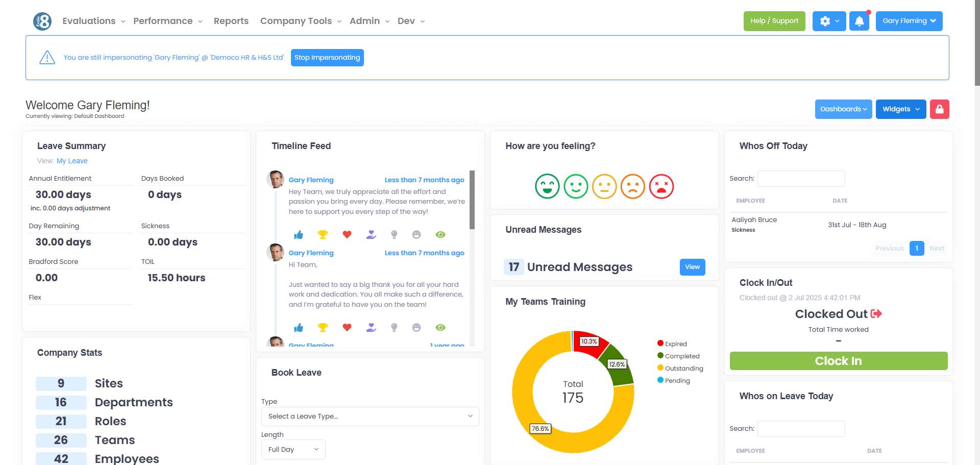The height and width of the screenshot is (465, 980).
Task: Select the red very unhappy face
Action: (x=661, y=186)
